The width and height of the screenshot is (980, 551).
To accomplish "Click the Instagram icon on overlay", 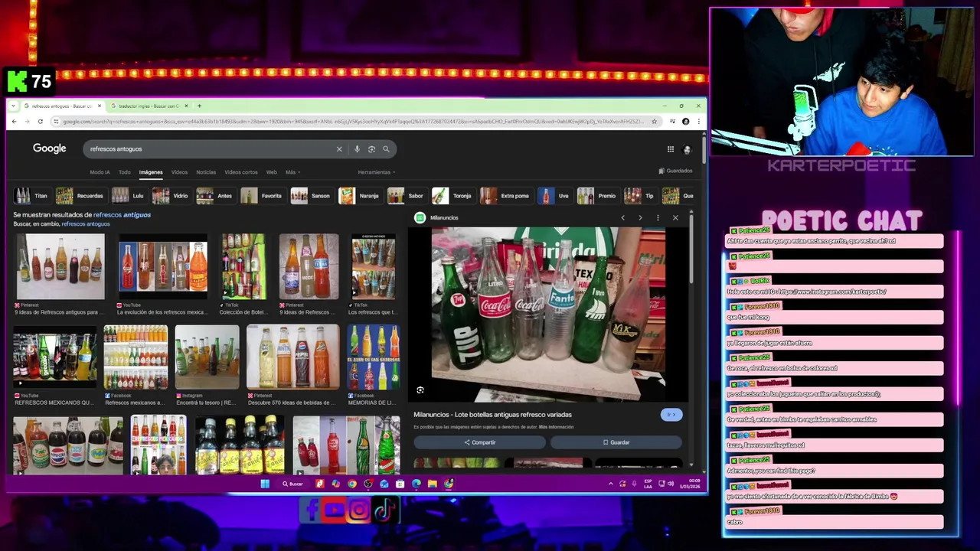I will pyautogui.click(x=359, y=510).
